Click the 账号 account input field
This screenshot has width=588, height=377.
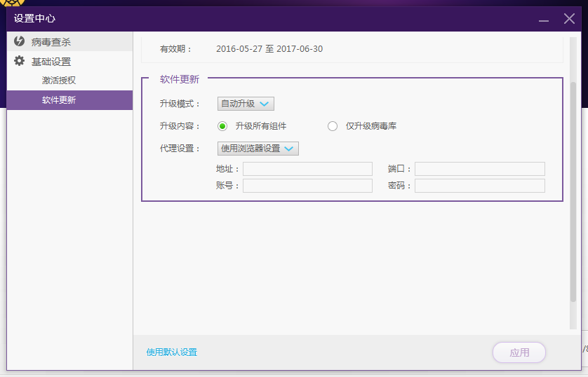coord(307,186)
